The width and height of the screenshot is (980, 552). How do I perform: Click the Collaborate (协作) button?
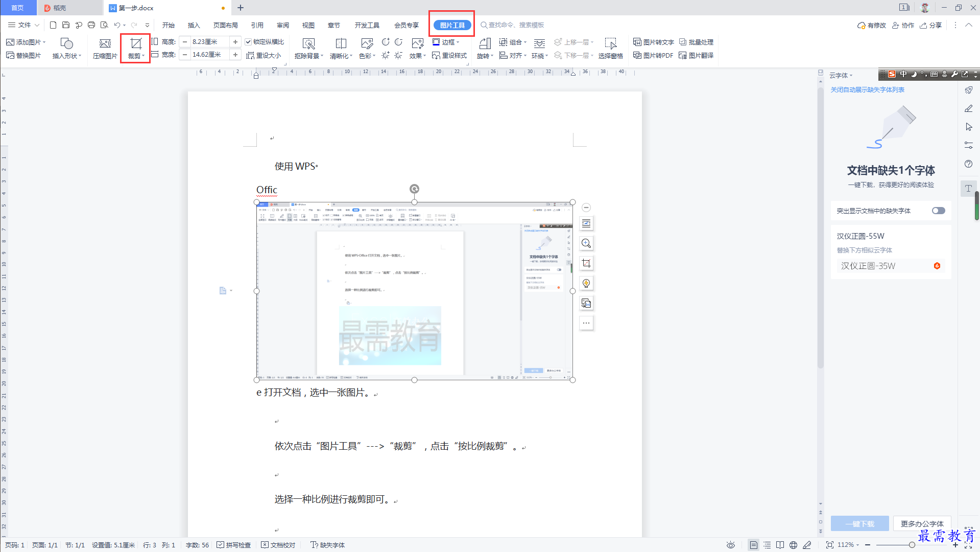pyautogui.click(x=903, y=25)
